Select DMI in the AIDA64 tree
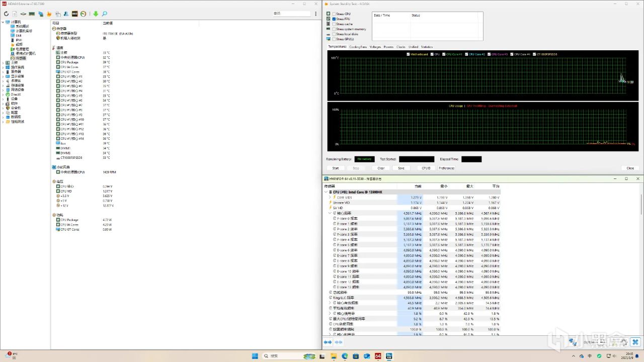Screen dimensions: 644x362 19,35
